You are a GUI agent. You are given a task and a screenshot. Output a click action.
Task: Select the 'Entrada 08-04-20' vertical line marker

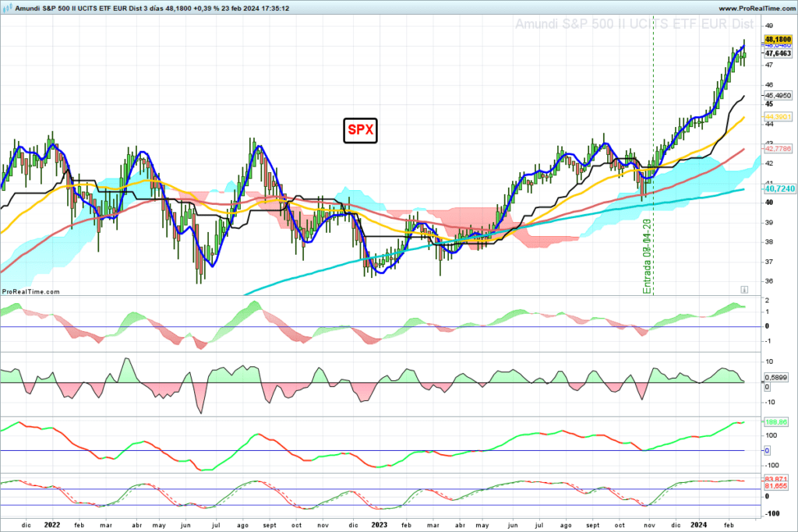click(648, 256)
